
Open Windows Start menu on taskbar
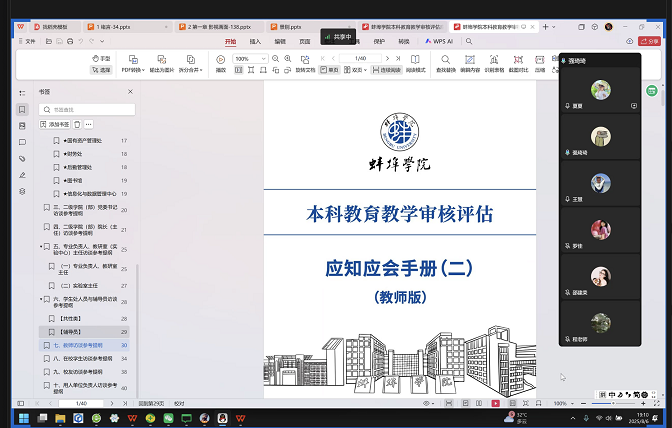pyautogui.click(x=44, y=417)
